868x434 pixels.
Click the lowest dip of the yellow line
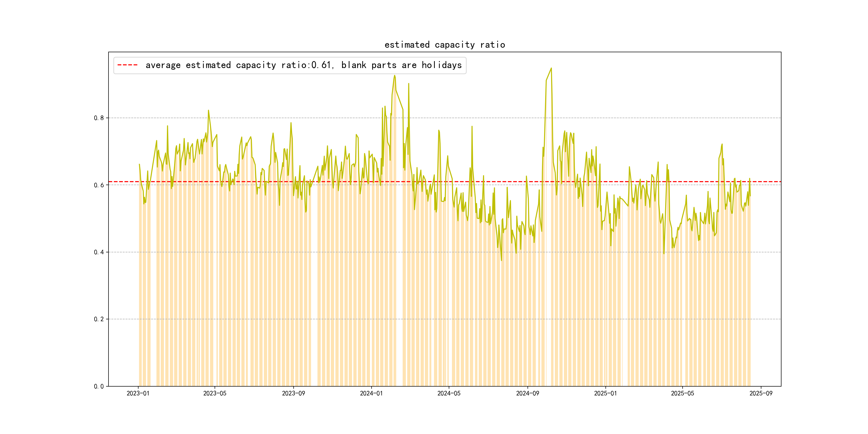point(502,260)
